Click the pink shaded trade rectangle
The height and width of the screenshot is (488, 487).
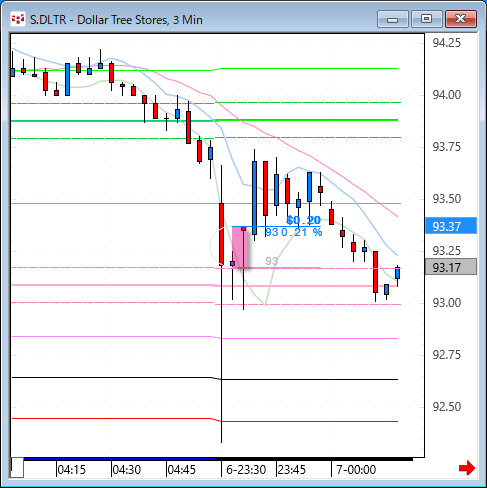tap(239, 247)
